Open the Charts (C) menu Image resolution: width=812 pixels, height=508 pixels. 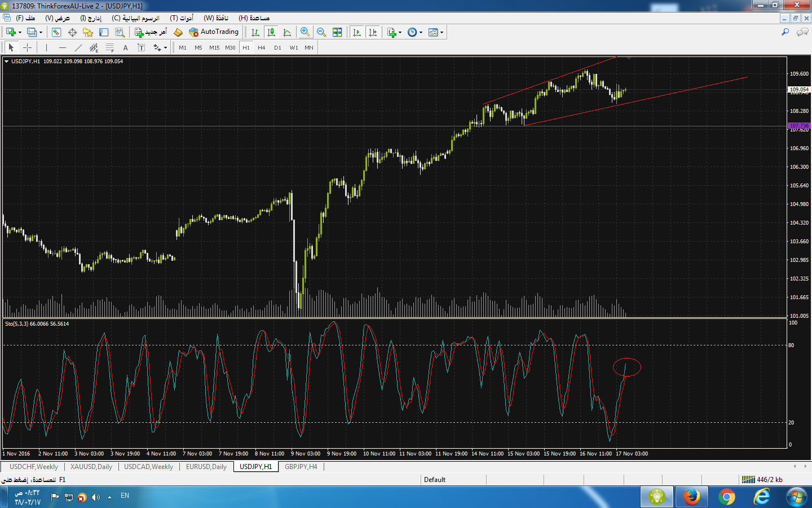pyautogui.click(x=135, y=18)
